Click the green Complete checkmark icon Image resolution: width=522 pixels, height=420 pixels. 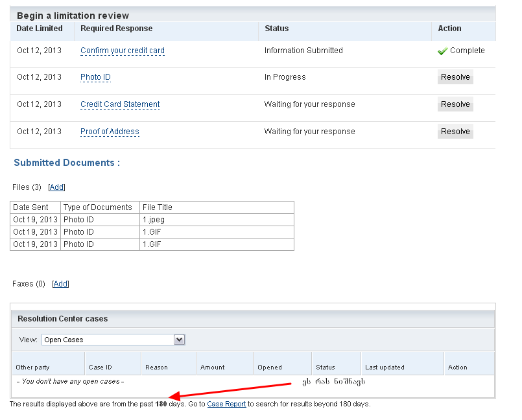(443, 51)
